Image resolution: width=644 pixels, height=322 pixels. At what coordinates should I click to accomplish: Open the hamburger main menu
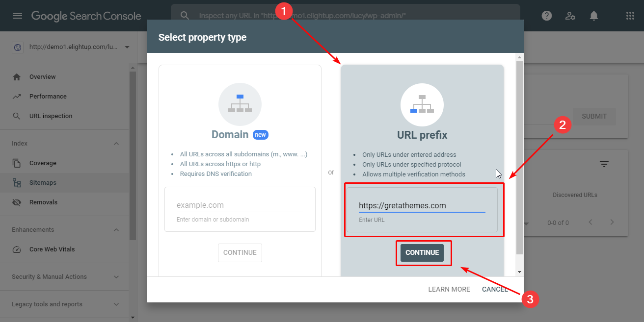(x=18, y=16)
